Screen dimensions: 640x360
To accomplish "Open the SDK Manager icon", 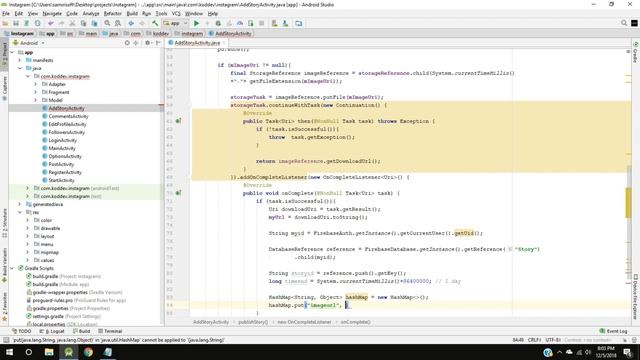I will coord(285,24).
